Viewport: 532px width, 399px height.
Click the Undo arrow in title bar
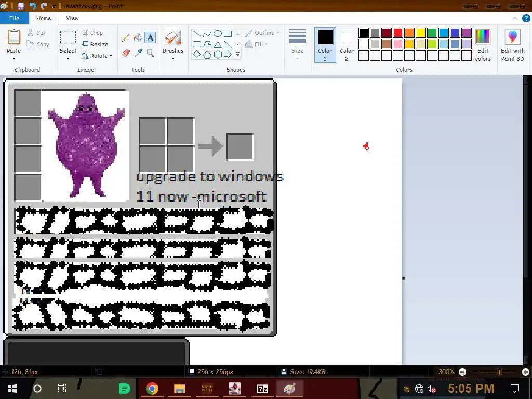pos(33,6)
